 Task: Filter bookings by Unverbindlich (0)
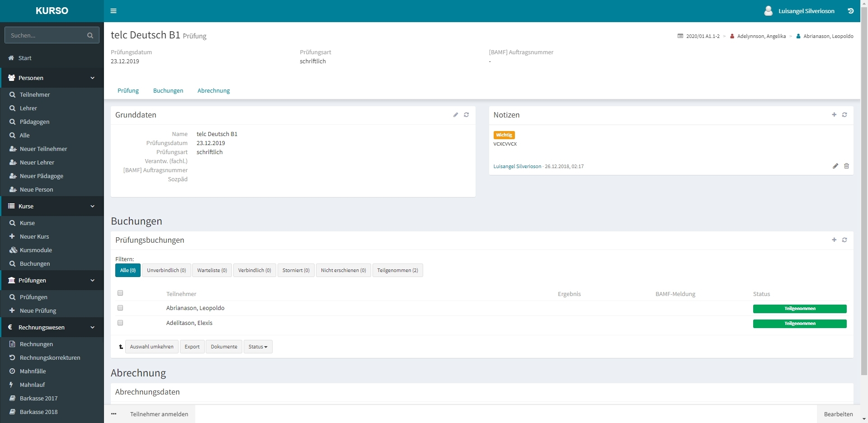click(166, 270)
